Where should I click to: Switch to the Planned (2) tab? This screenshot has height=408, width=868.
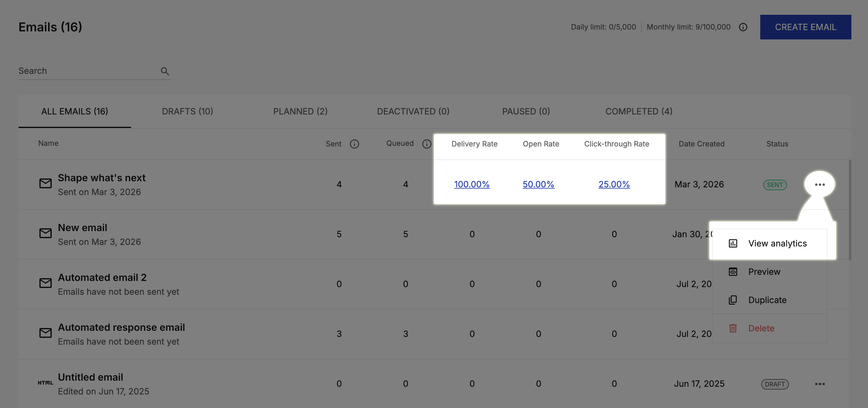pos(300,111)
